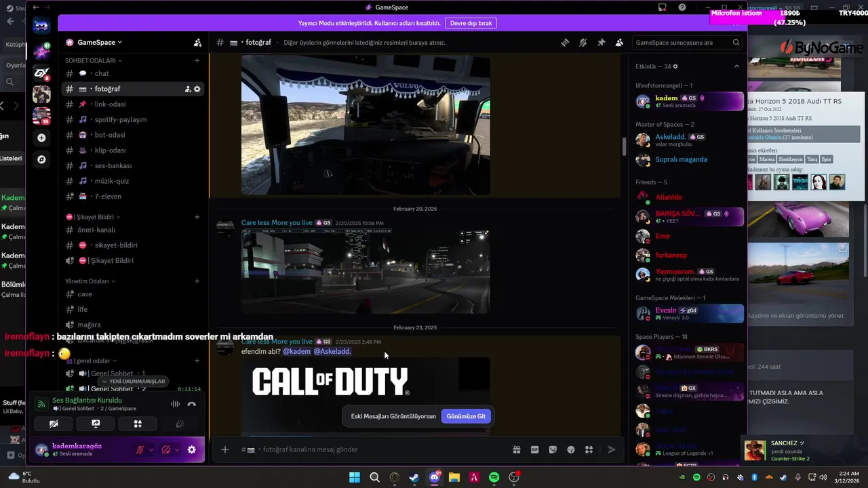
Task: Add channel to SOHBET ODALARI category
Action: coord(197,60)
